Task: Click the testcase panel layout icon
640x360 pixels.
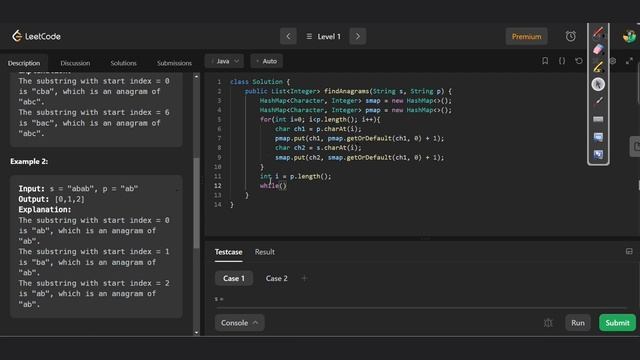Action: coord(629,251)
